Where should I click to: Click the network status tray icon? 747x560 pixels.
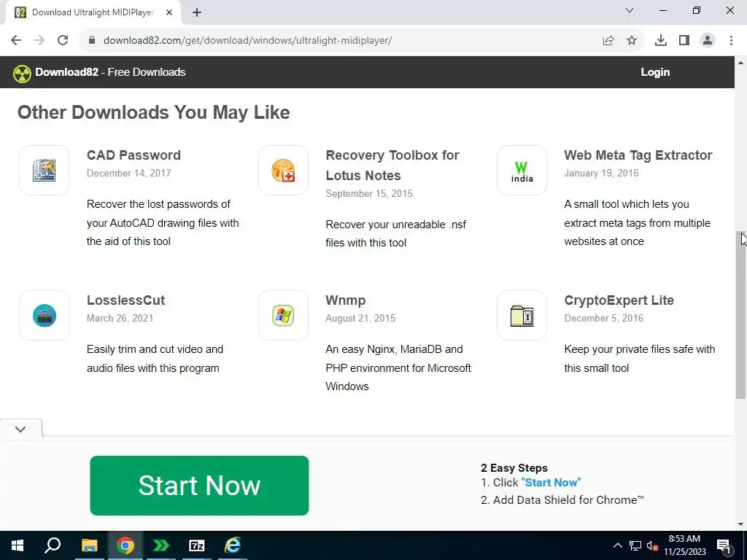coord(635,545)
